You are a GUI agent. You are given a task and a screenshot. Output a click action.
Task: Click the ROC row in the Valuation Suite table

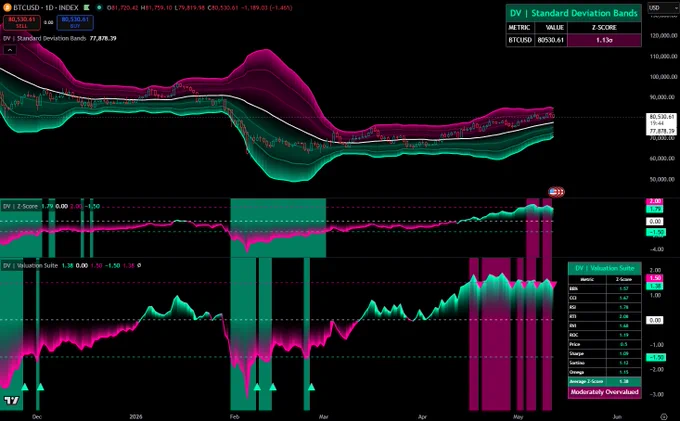coord(605,335)
